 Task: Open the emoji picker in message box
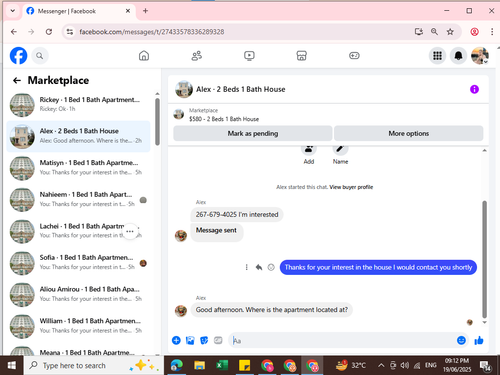point(461,340)
